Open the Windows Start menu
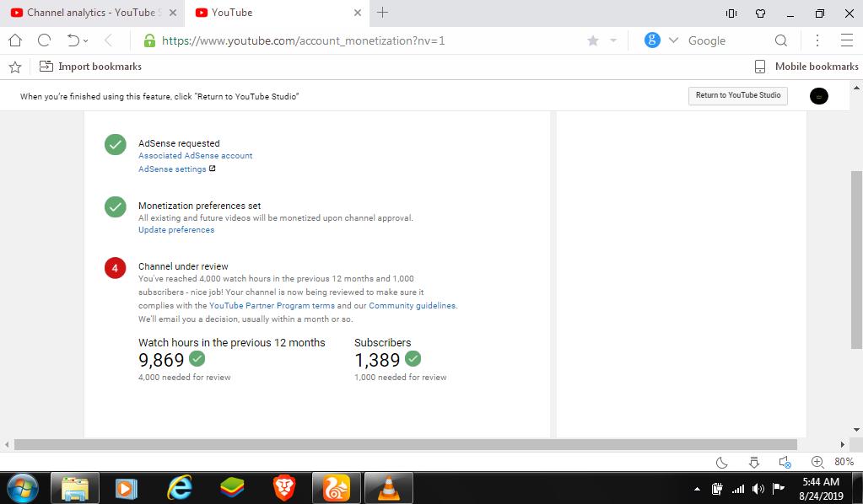The height and width of the screenshot is (504, 863). click(x=23, y=489)
